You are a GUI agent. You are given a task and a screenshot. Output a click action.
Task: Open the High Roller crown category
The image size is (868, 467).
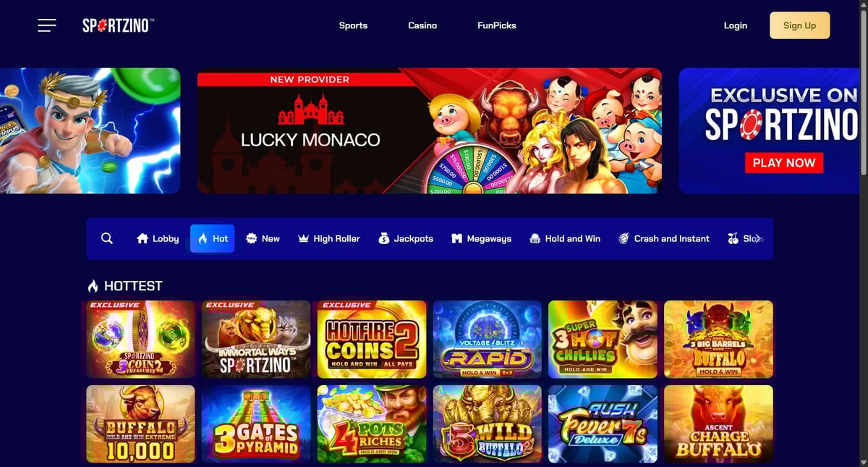coord(329,238)
